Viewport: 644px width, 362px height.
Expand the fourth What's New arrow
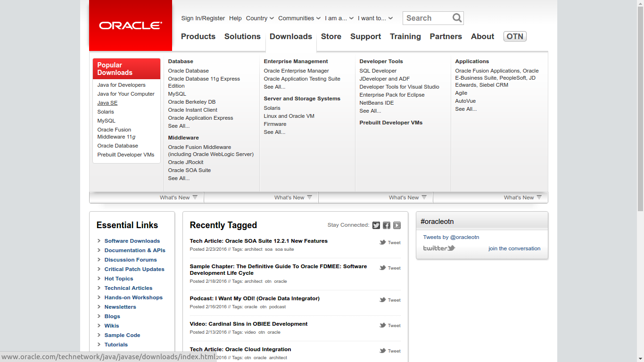tap(539, 197)
